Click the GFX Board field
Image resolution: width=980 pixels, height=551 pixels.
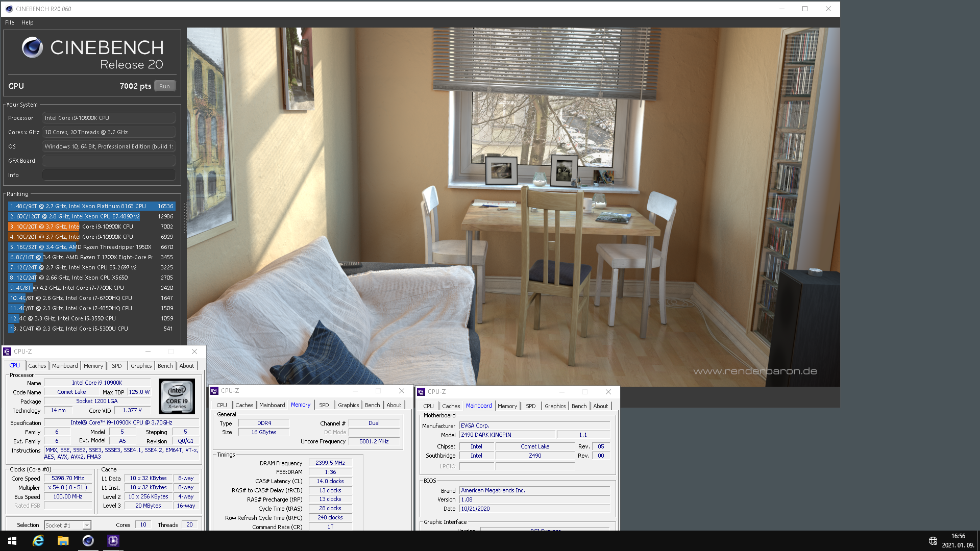point(109,161)
